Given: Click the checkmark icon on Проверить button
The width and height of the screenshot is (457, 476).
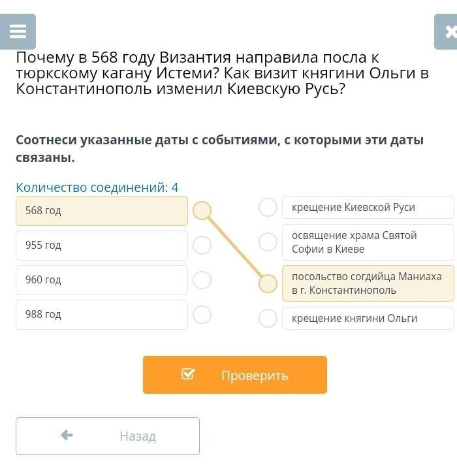Looking at the screenshot, I should coord(188,374).
